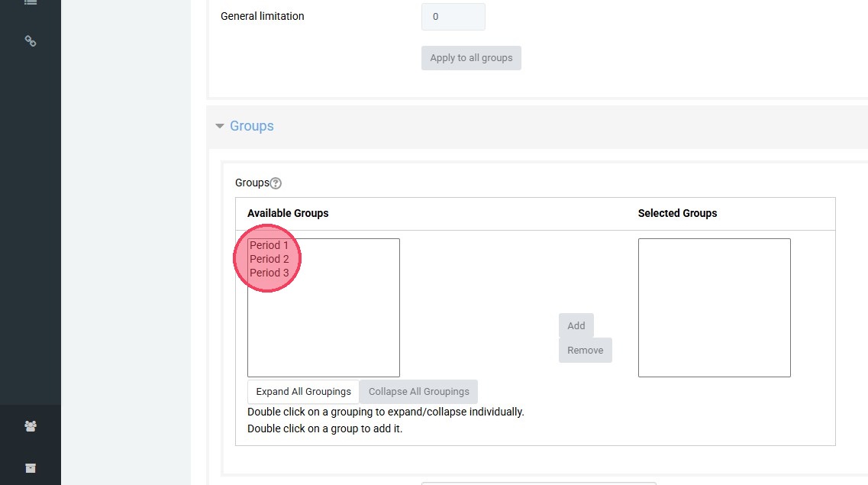Click the archive box sidebar icon
This screenshot has height=485, width=868.
tap(31, 467)
